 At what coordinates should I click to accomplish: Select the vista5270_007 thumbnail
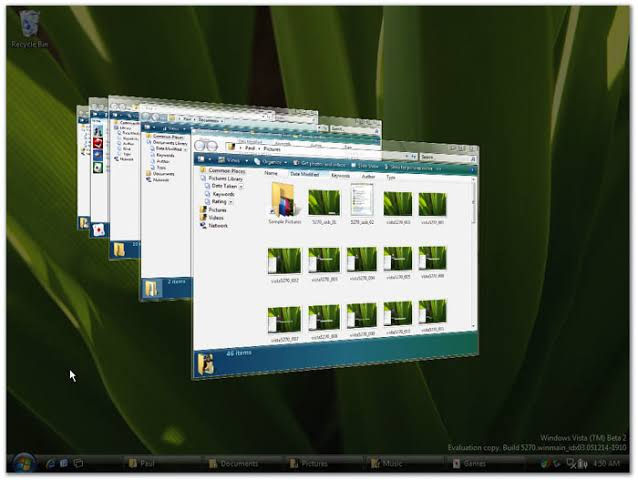[x=284, y=324]
